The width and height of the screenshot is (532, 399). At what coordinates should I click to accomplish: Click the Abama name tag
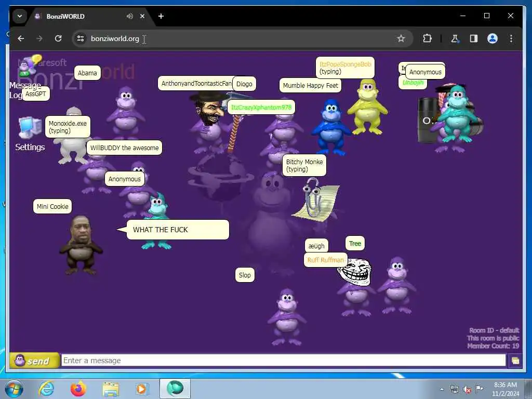coord(87,73)
